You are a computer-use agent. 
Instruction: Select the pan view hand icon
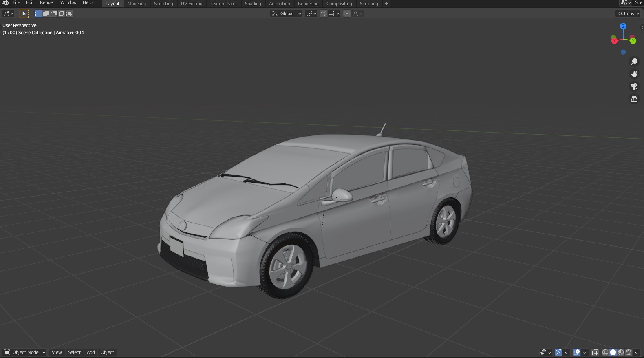click(x=634, y=74)
